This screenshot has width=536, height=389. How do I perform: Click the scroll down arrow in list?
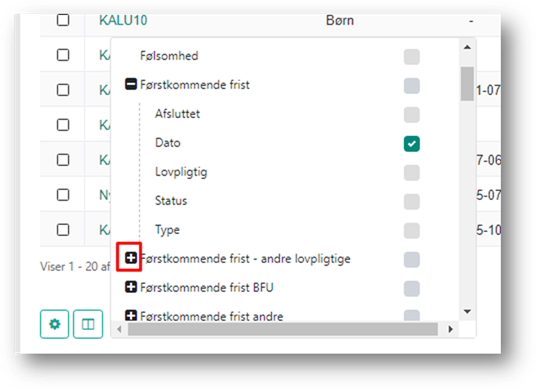pyautogui.click(x=467, y=311)
